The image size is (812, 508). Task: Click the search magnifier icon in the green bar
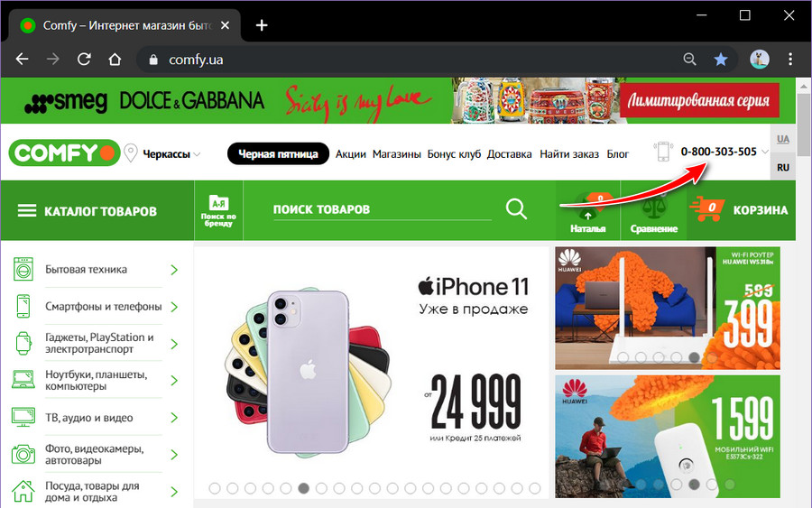click(516, 209)
